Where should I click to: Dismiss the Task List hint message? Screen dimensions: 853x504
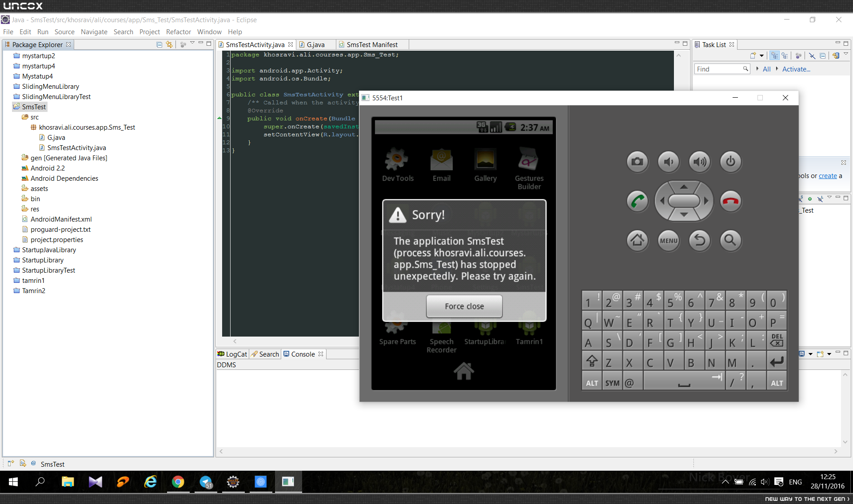(x=844, y=163)
